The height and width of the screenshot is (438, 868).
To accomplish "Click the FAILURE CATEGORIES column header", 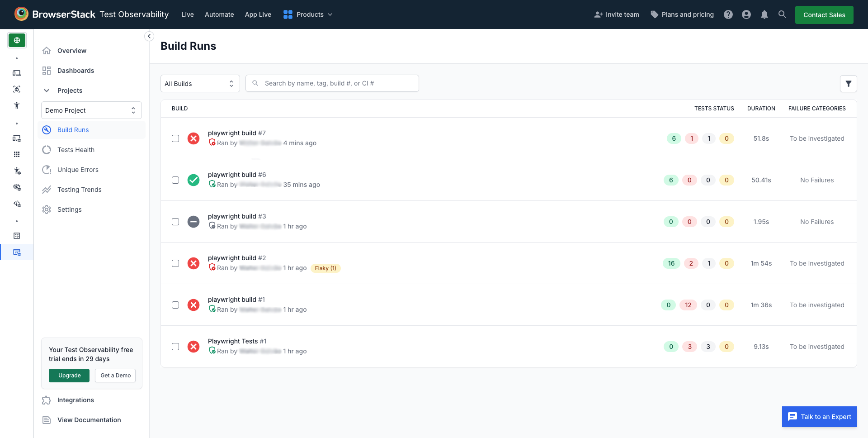I will (817, 109).
